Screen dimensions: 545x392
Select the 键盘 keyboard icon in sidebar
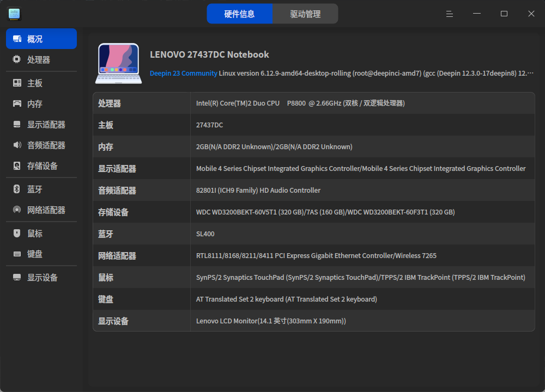[17, 254]
